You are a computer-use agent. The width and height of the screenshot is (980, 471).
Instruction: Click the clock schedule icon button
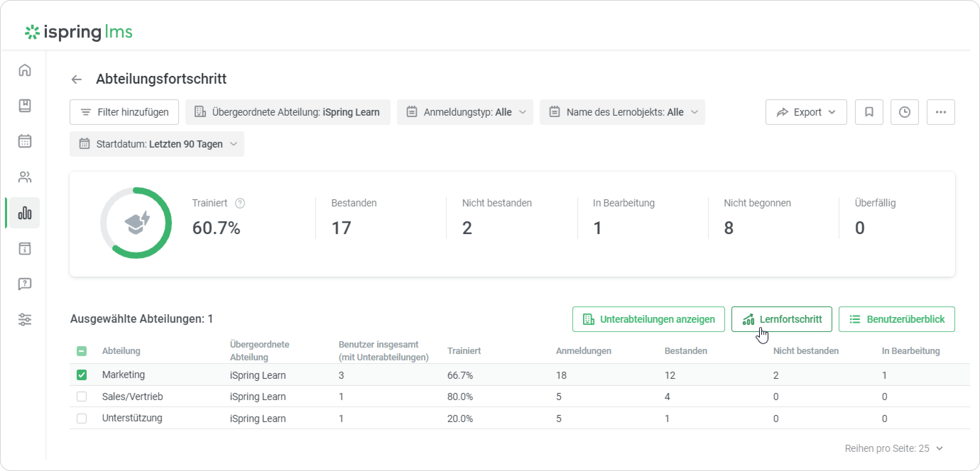pyautogui.click(x=905, y=112)
